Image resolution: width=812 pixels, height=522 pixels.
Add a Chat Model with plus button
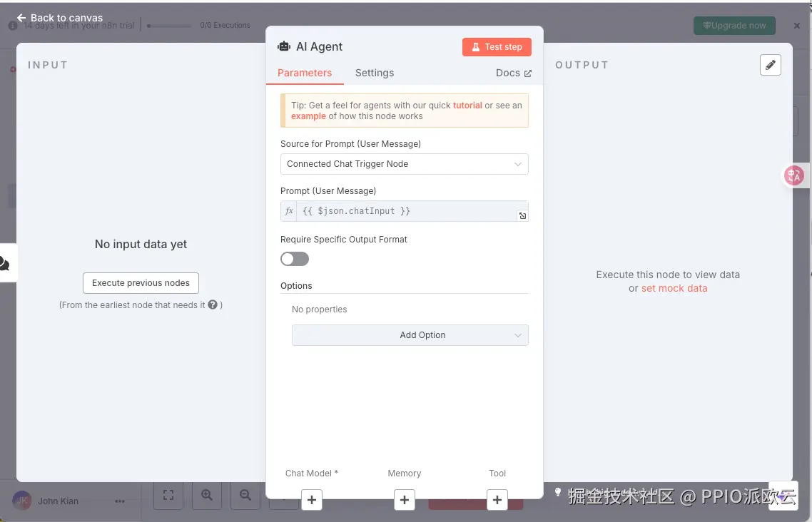[312, 501]
